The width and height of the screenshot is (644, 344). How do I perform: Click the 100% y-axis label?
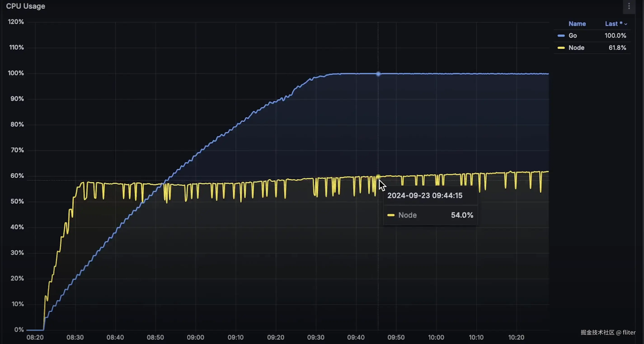[x=16, y=73]
